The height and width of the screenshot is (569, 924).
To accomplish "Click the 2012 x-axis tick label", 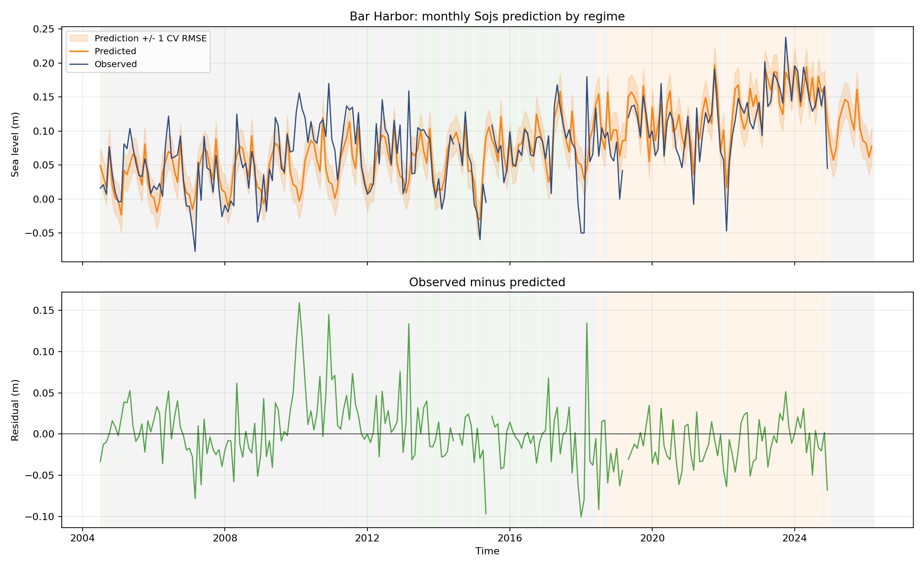I will tap(367, 538).
